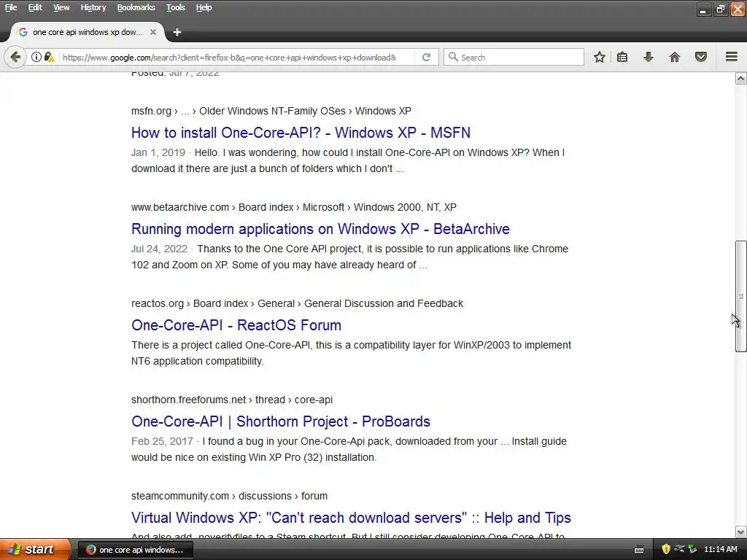Image resolution: width=747 pixels, height=560 pixels.
Task: Click www.betaarchive.com breadcrumb text
Action: pos(180,207)
